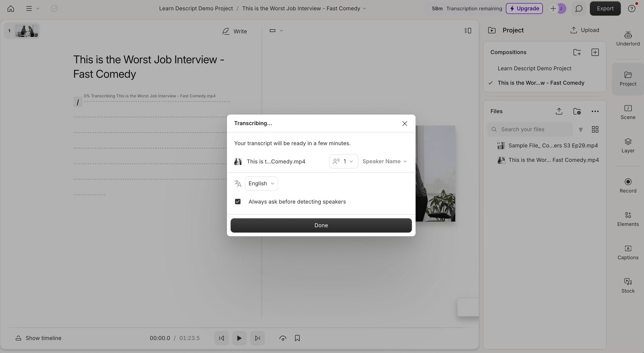644x353 pixels.
Task: Open the Scene sidebar tab
Action: 628,112
